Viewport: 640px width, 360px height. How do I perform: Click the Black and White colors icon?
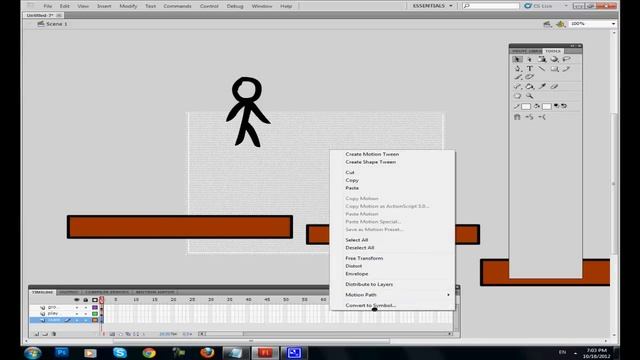coord(556,106)
